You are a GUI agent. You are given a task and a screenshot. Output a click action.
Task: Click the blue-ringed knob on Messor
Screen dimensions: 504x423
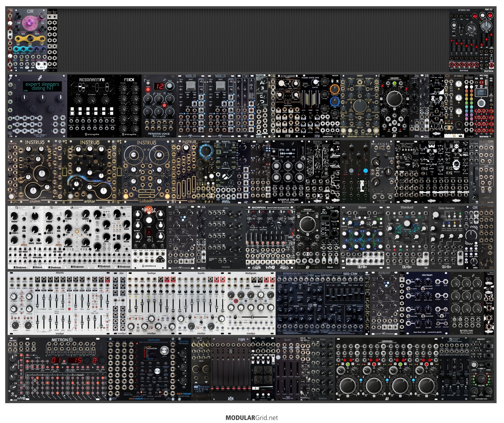(x=335, y=101)
